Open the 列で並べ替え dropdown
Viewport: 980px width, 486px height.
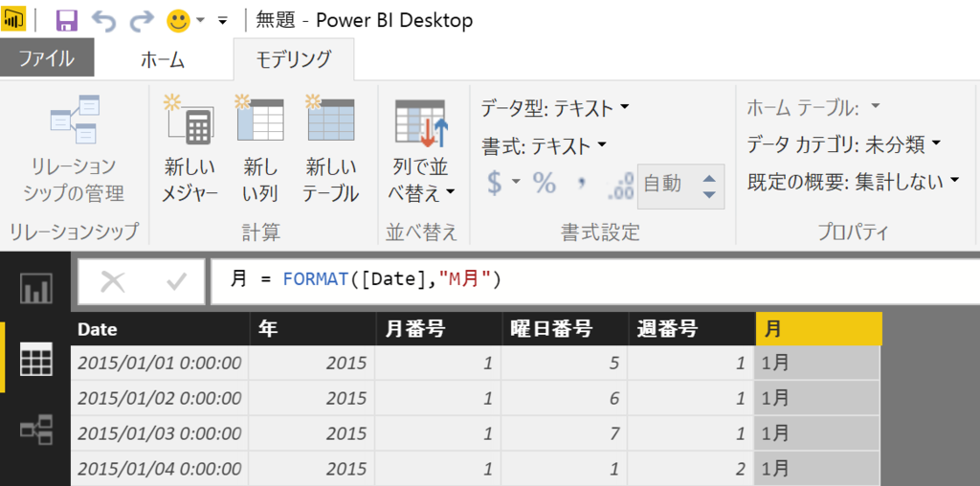(423, 150)
